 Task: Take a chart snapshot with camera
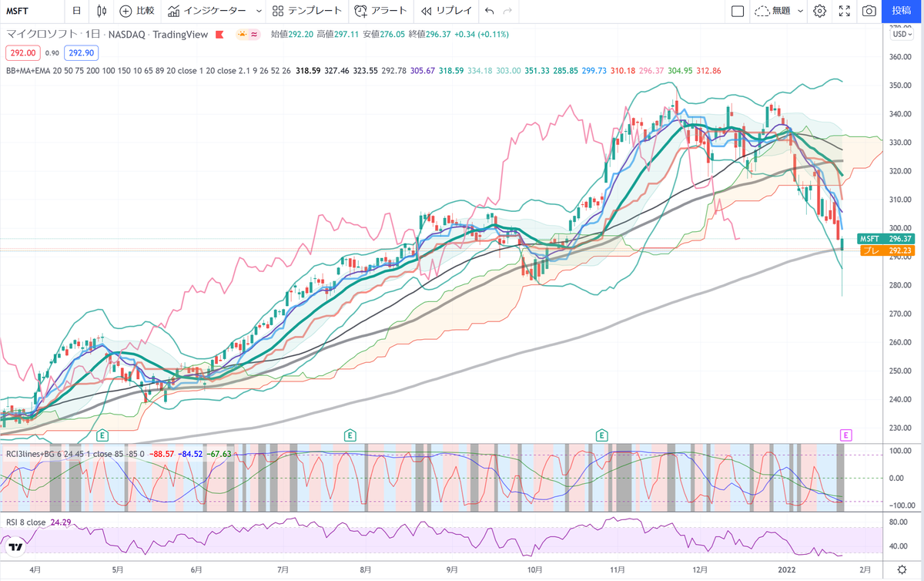[x=869, y=11]
